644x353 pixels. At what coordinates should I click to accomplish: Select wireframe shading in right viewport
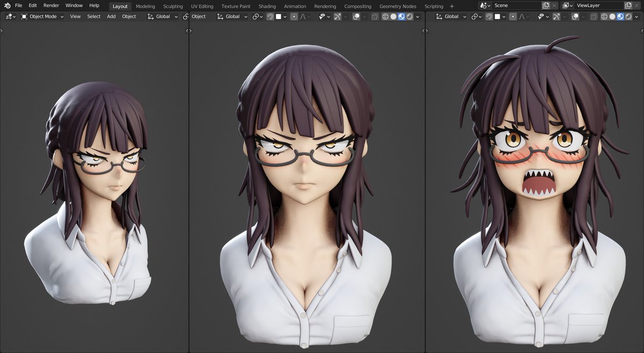(604, 17)
